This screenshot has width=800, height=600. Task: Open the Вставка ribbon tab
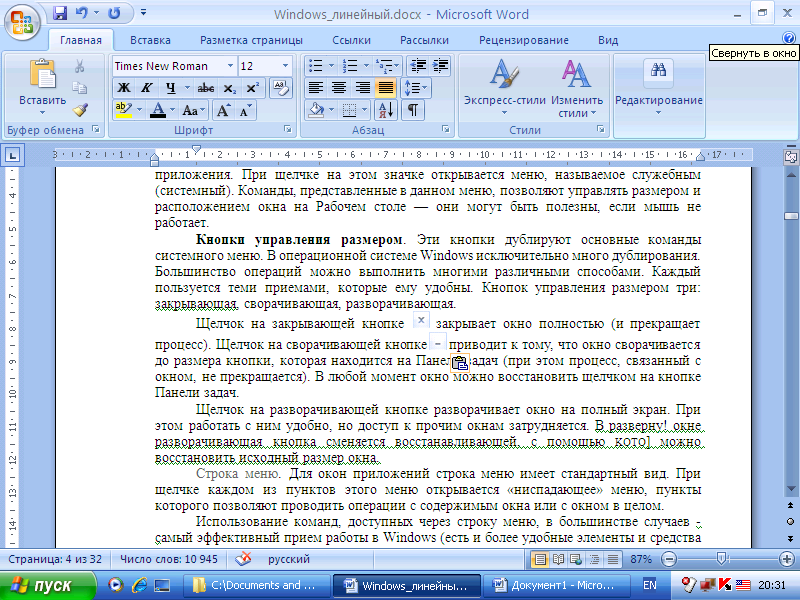point(150,40)
